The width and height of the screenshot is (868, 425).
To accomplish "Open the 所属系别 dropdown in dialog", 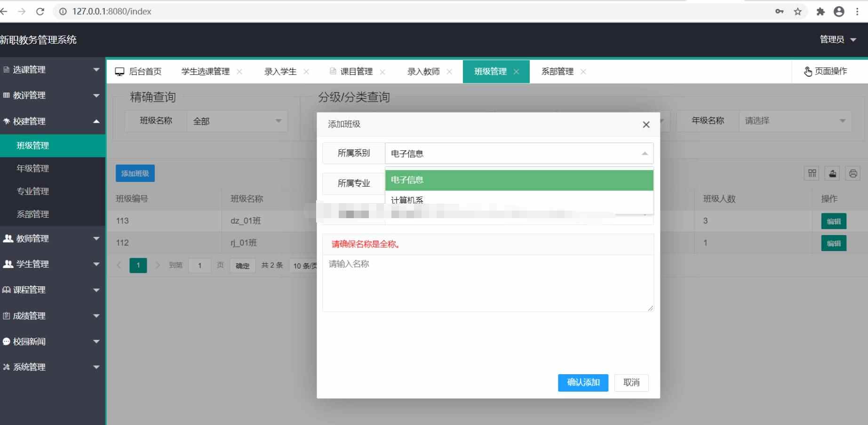I will (x=519, y=153).
